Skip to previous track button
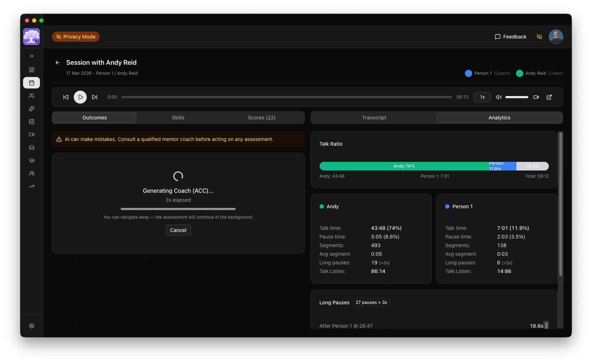Image resolution: width=592 pixels, height=364 pixels. [x=66, y=97]
